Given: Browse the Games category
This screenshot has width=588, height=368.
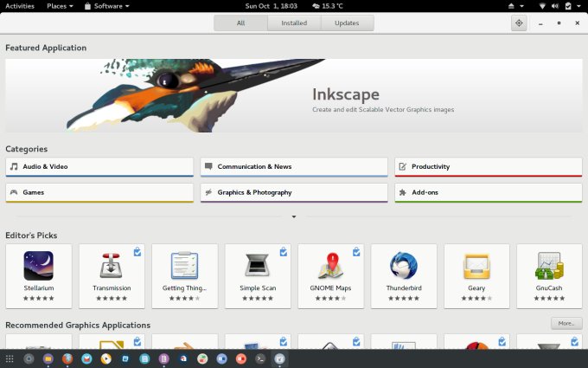Looking at the screenshot, I should [x=99, y=192].
